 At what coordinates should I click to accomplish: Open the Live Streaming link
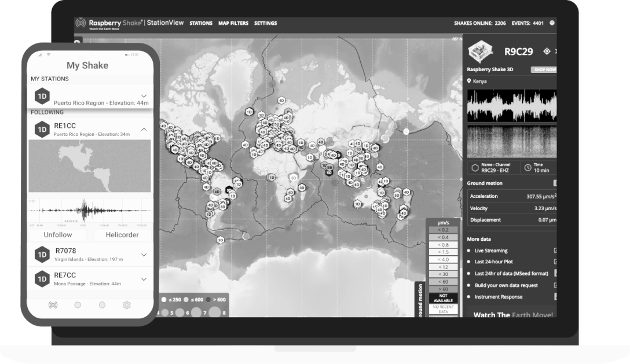click(x=491, y=251)
